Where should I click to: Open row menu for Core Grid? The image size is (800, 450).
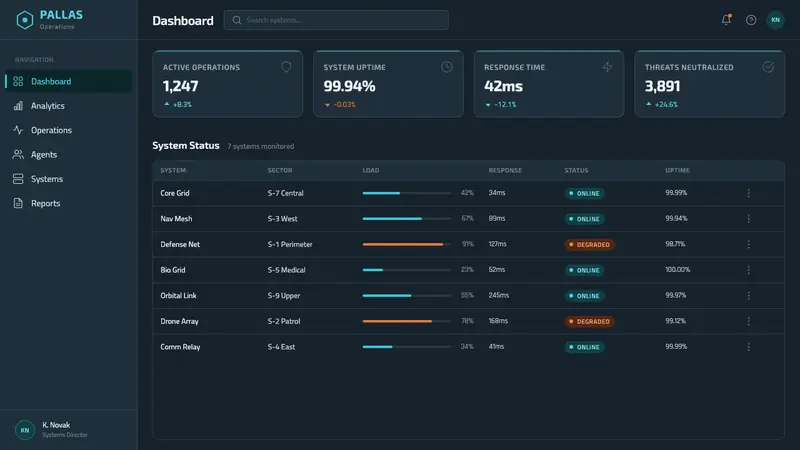(x=748, y=193)
